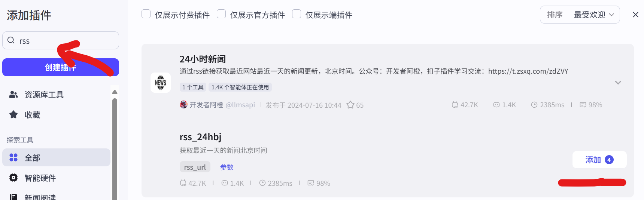Click the star favorite icon showing 65
This screenshot has height=200, width=644.
pyautogui.click(x=350, y=105)
